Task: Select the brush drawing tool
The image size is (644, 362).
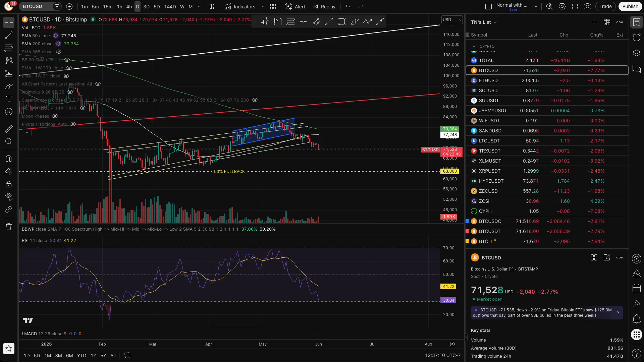Action: tap(9, 86)
